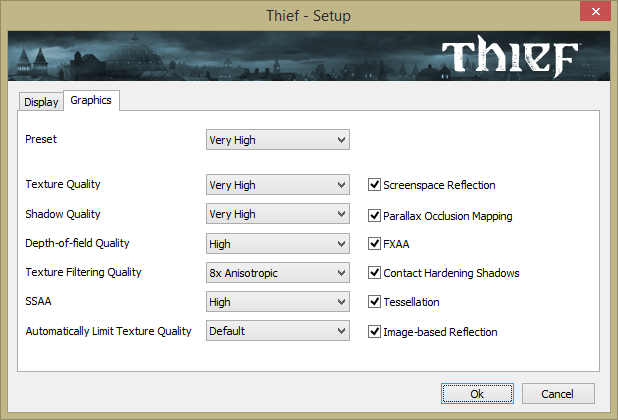This screenshot has height=420, width=618.
Task: Change Texture Filtering Quality dropdown
Action: (277, 273)
